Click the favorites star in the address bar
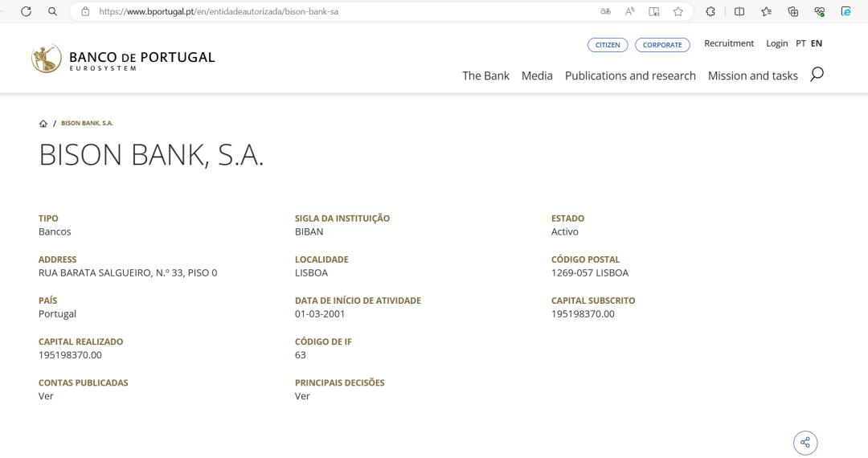868x458 pixels. pyautogui.click(x=678, y=11)
